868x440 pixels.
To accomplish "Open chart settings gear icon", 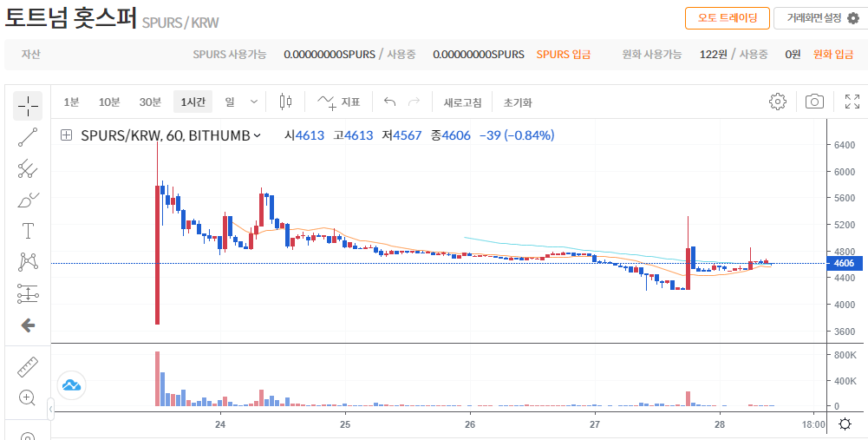I will (x=778, y=102).
